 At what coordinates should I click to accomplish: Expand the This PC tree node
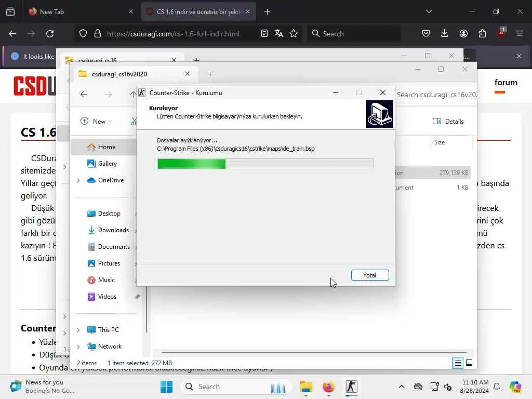click(78, 330)
